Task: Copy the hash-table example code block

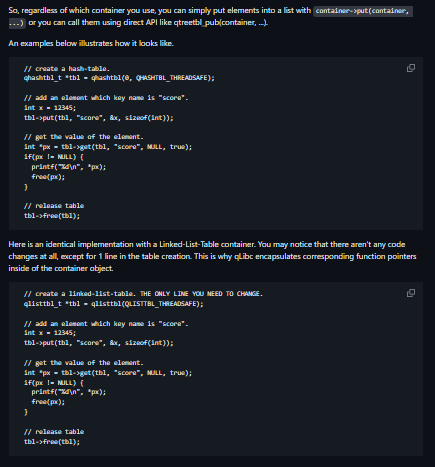Action: [411, 68]
